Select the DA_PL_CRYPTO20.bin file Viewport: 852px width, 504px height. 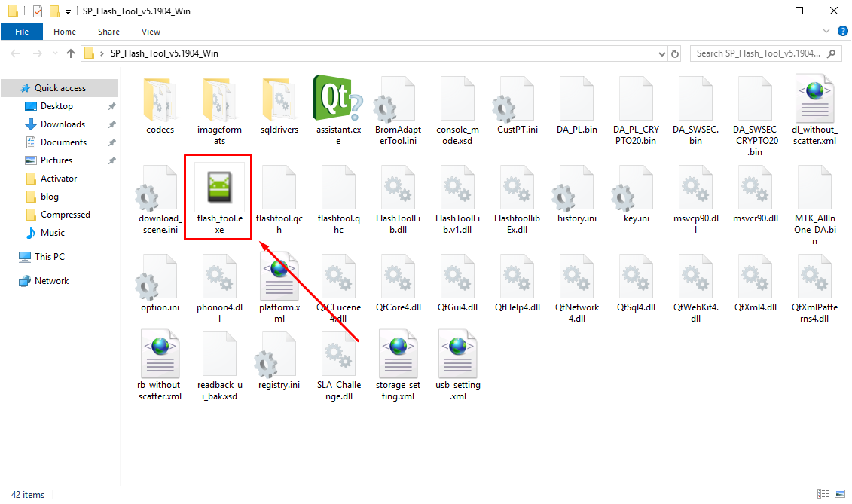pos(636,112)
